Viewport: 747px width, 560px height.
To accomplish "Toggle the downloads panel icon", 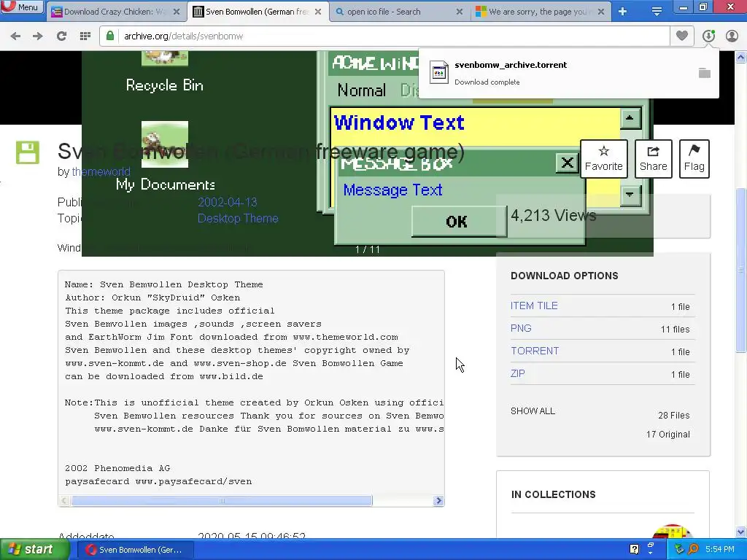I will [708, 36].
